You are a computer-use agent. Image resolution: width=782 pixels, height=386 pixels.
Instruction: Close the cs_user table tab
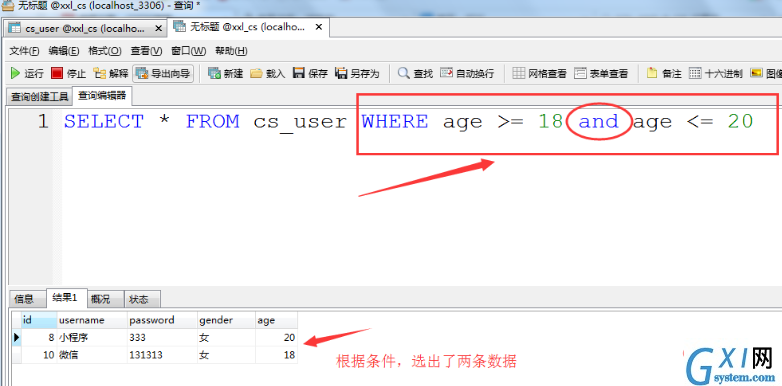[x=158, y=29]
